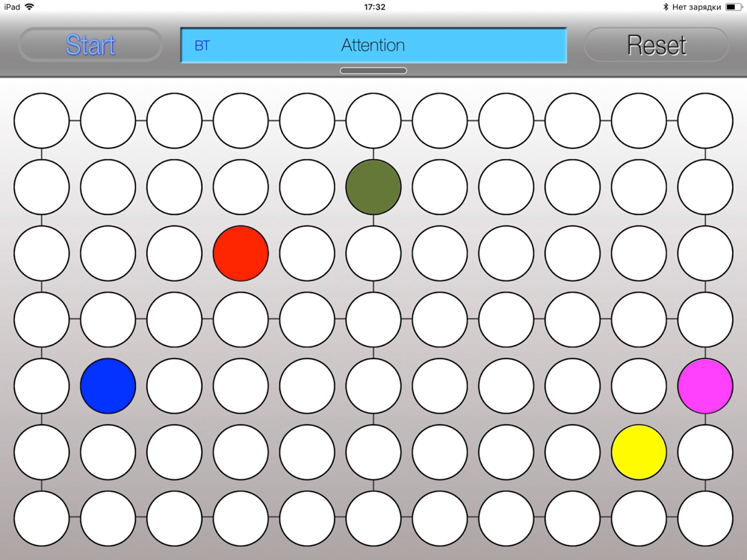Image resolution: width=747 pixels, height=560 pixels.
Task: Tap the white circle directly below yellow circle
Action: [639, 518]
